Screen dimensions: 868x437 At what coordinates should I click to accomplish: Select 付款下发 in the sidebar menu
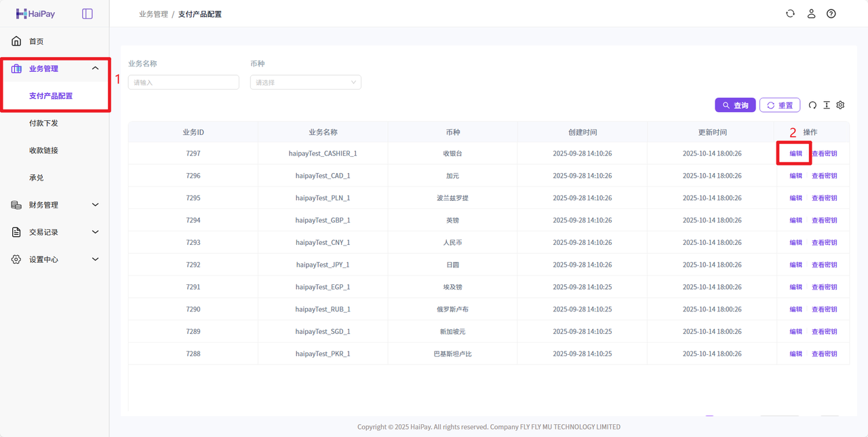tap(43, 123)
